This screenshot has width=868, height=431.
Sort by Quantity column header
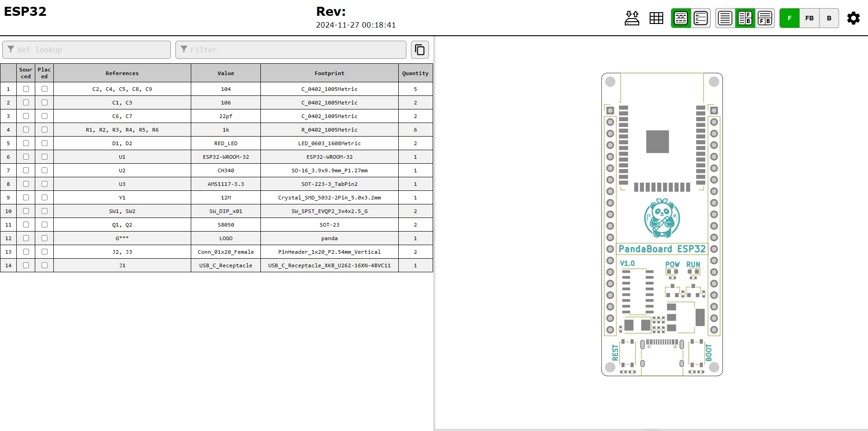pos(415,73)
